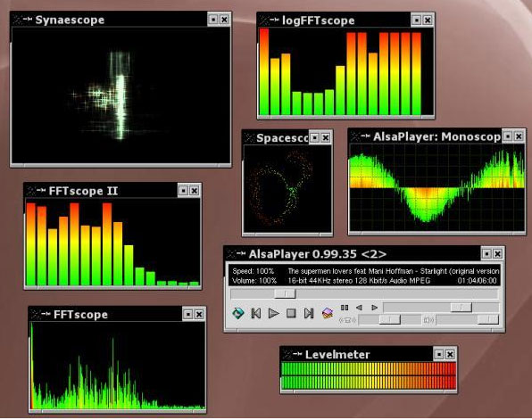Close the logFFTscope window
The height and width of the screenshot is (420, 532).
pos(428,21)
